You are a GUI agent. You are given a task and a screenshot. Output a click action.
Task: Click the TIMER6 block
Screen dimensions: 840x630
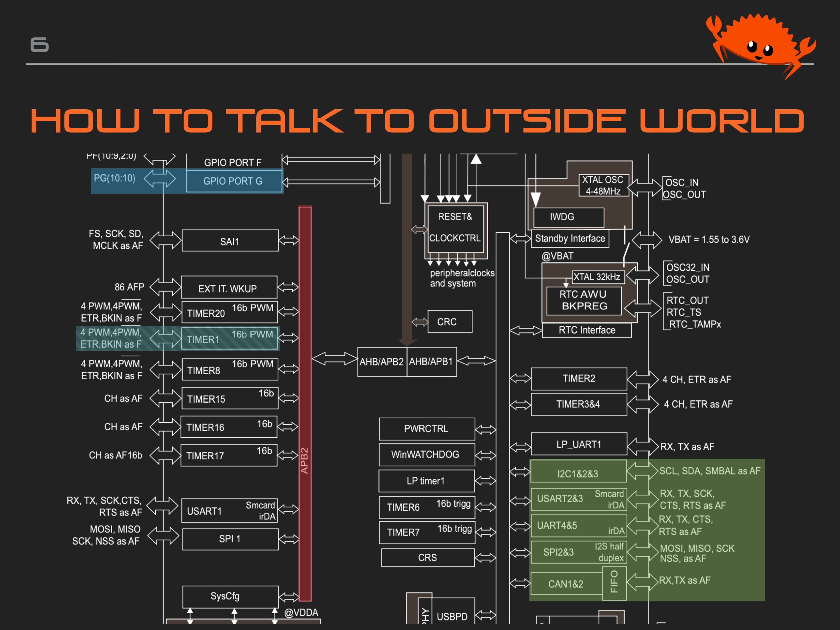tap(427, 507)
